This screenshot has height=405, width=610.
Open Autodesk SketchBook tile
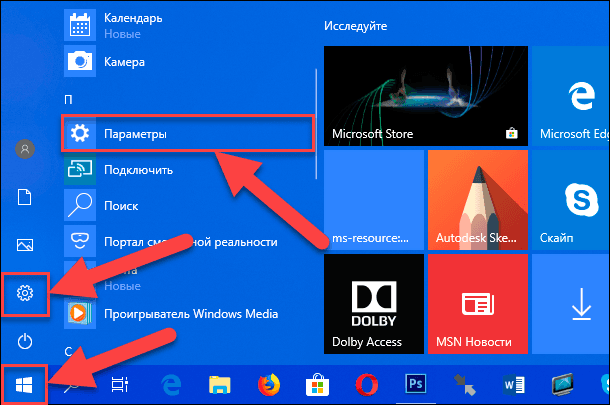click(478, 200)
